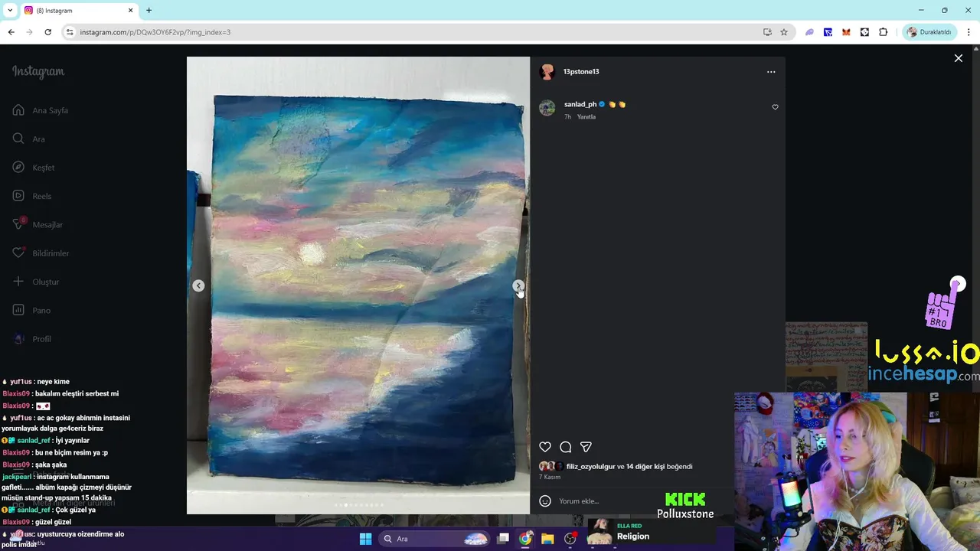This screenshot has width=980, height=551.
Task: Open the Duraklatıldı profile chip
Action: click(929, 32)
